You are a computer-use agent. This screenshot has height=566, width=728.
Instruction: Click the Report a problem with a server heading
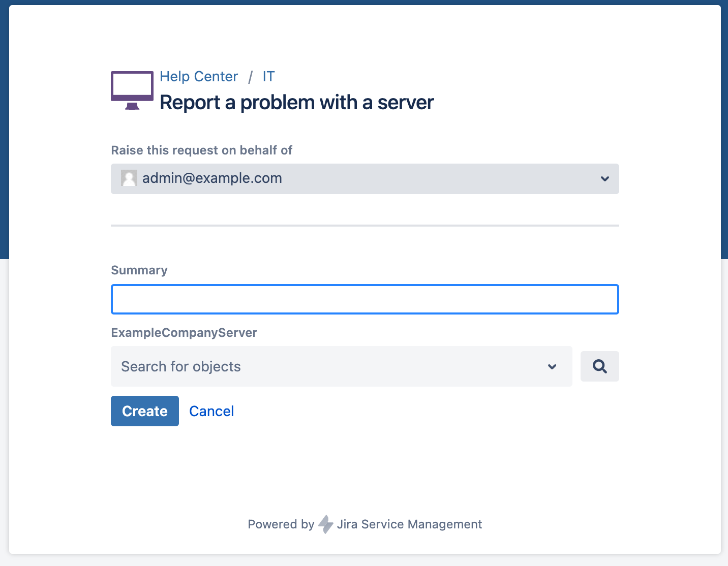point(297,103)
